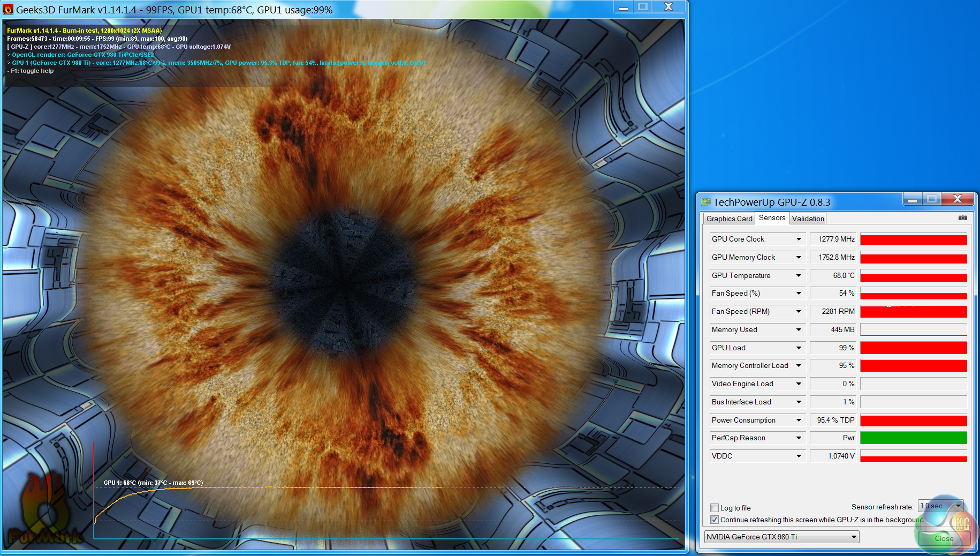Open the Fan Speed (RPM) dropdown arrow
Viewport: 980px width, 556px height.
(x=799, y=312)
